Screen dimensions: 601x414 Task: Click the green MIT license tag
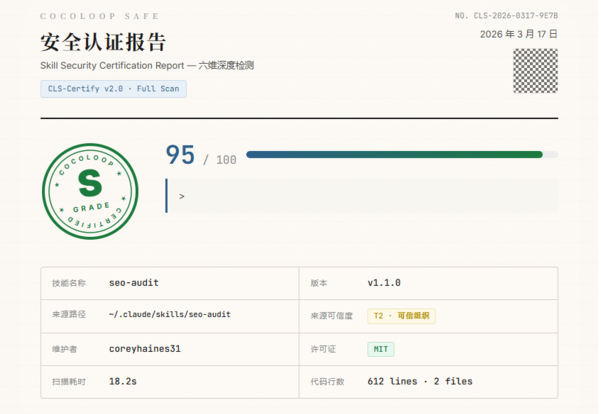(380, 349)
